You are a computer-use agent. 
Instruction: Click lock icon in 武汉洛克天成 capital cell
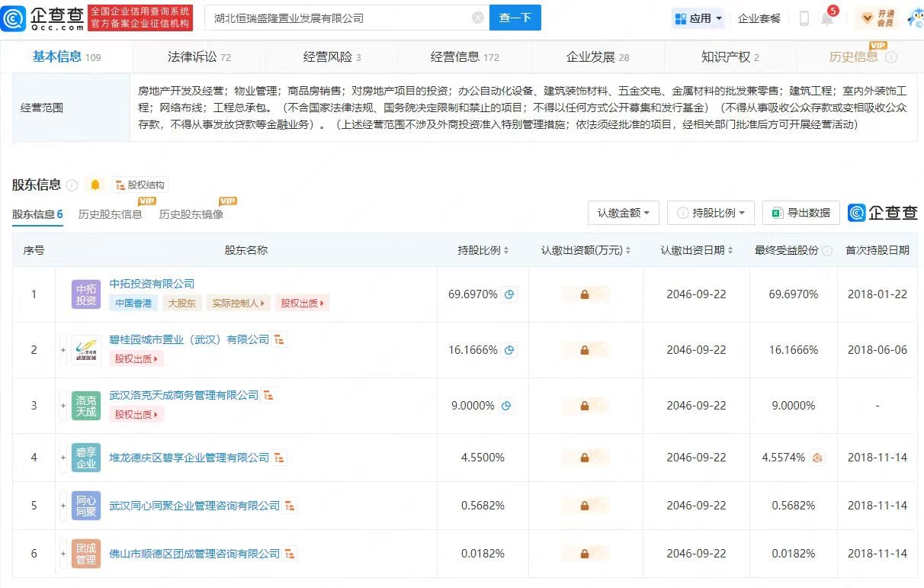pos(585,406)
